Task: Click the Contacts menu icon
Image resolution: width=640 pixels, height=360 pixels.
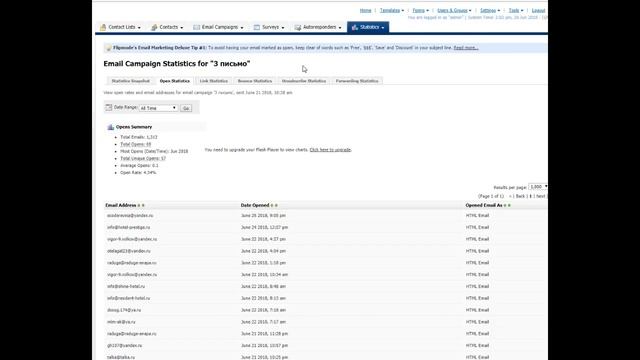Action: coord(154,27)
